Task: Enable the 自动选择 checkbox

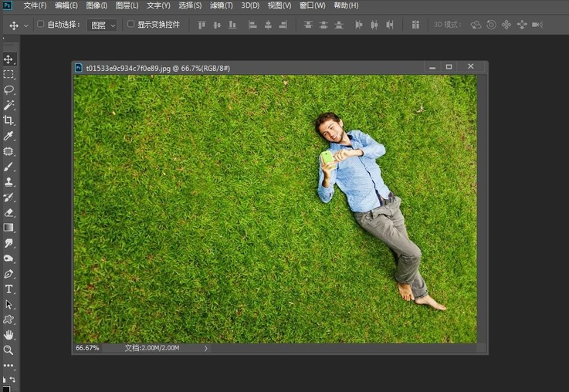Action: click(41, 25)
